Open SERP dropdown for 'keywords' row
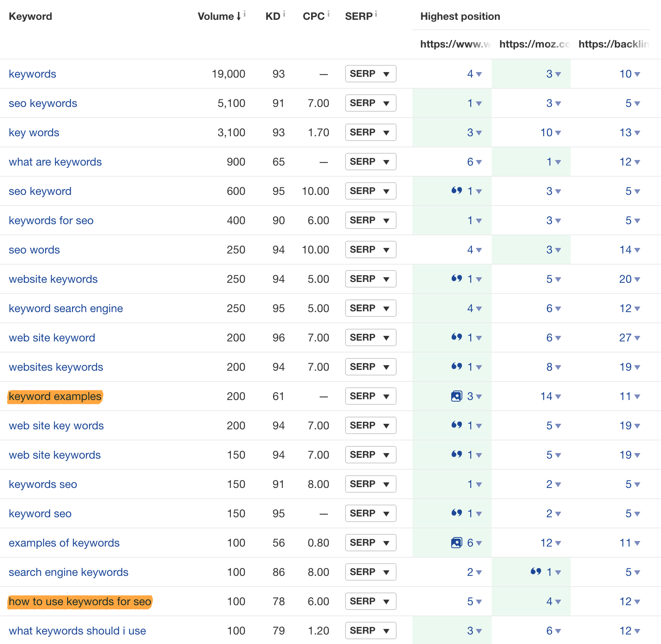This screenshot has width=661, height=644. (370, 74)
